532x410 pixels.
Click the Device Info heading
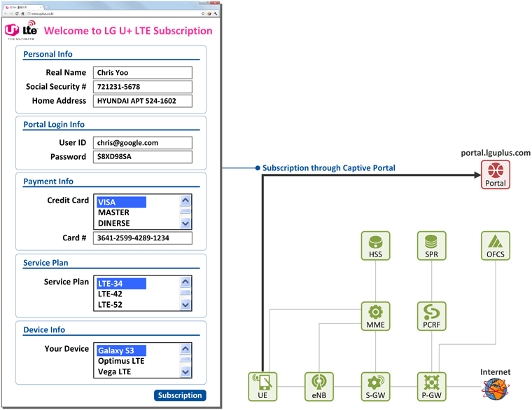click(x=44, y=330)
